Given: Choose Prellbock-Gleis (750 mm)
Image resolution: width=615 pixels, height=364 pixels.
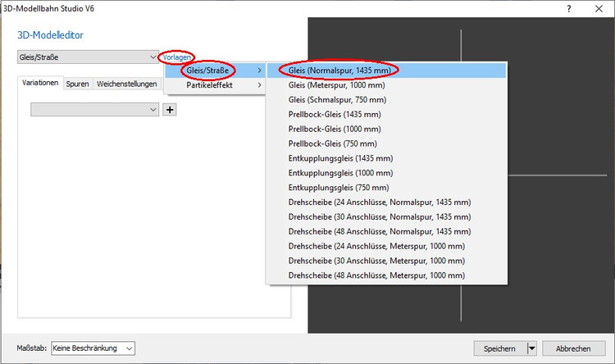Looking at the screenshot, I should point(386,143).
